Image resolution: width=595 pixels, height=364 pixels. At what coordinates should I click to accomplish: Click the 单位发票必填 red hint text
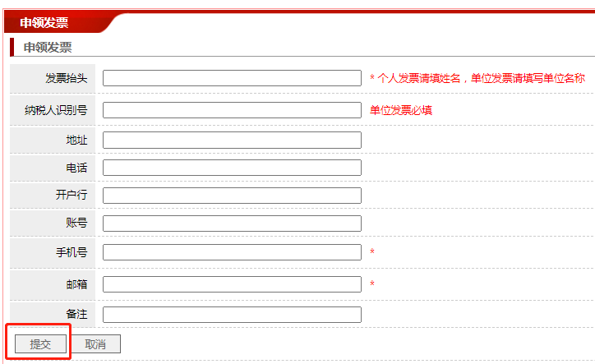coord(401,110)
